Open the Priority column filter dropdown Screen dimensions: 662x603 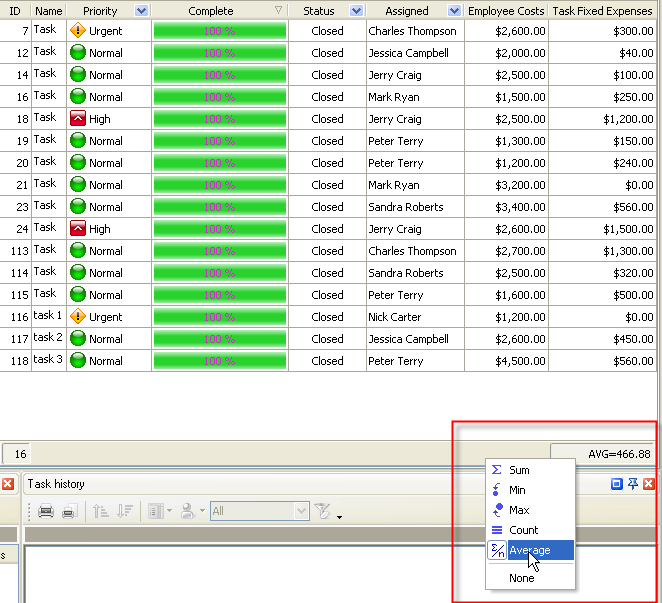pyautogui.click(x=141, y=11)
